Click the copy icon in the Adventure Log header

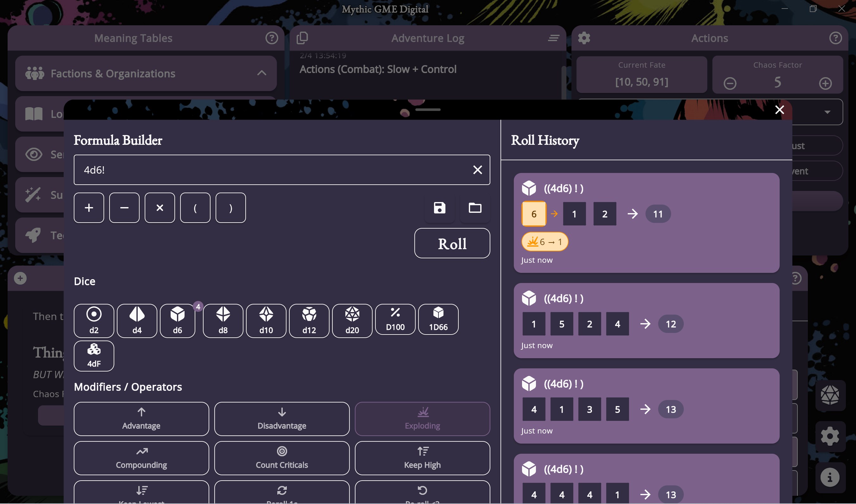302,37
